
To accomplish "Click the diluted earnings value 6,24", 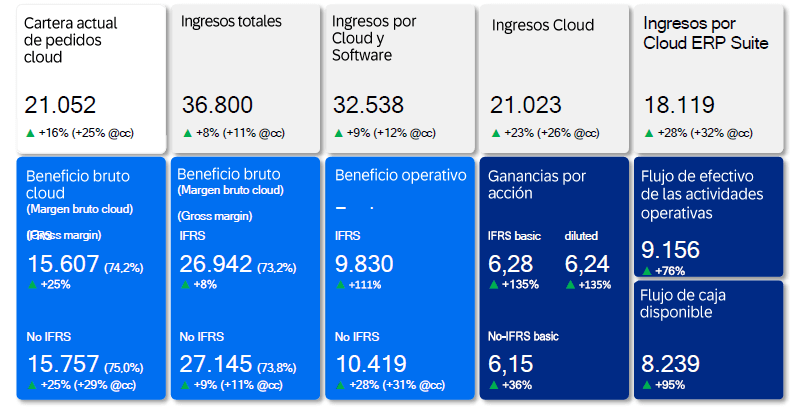I will click(x=586, y=263).
